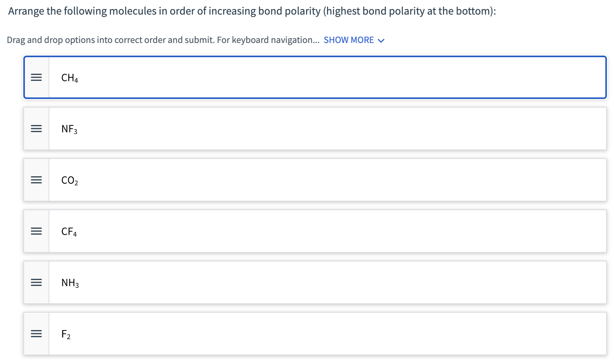Screen dimensions: 614x364
Task: Select the NH3 option row
Action: (276, 282)
